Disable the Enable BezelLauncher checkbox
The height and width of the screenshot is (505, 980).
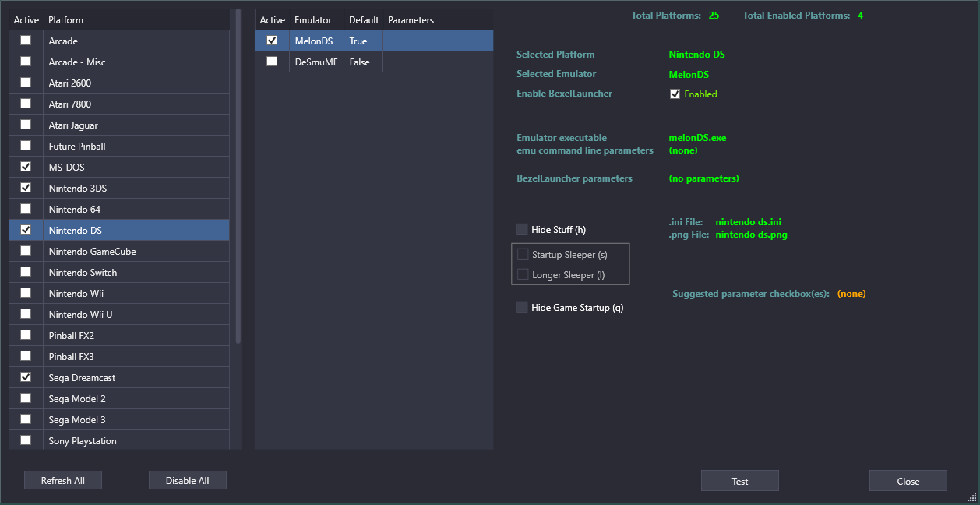coord(675,94)
